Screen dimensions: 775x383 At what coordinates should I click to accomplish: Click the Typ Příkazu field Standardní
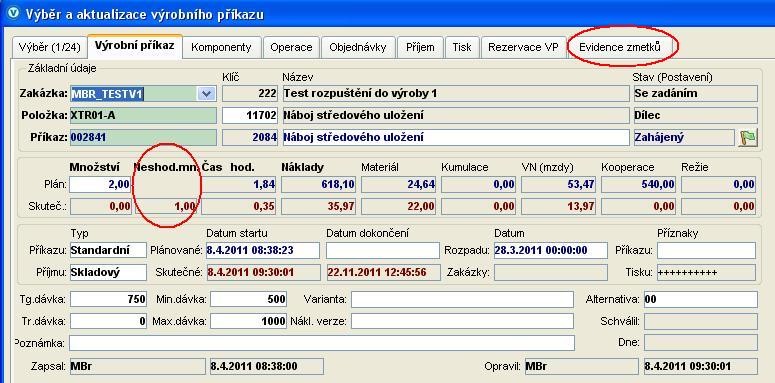click(108, 251)
